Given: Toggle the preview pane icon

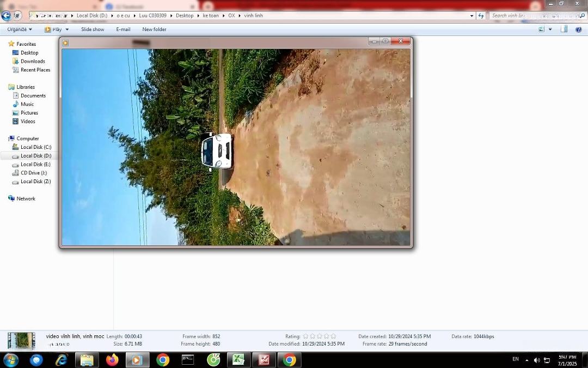Looking at the screenshot, I should [564, 29].
